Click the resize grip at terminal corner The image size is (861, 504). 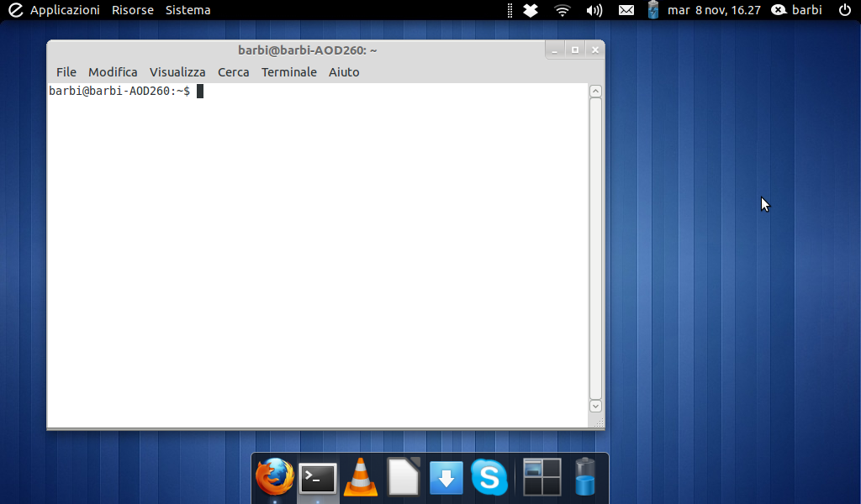pyautogui.click(x=599, y=423)
